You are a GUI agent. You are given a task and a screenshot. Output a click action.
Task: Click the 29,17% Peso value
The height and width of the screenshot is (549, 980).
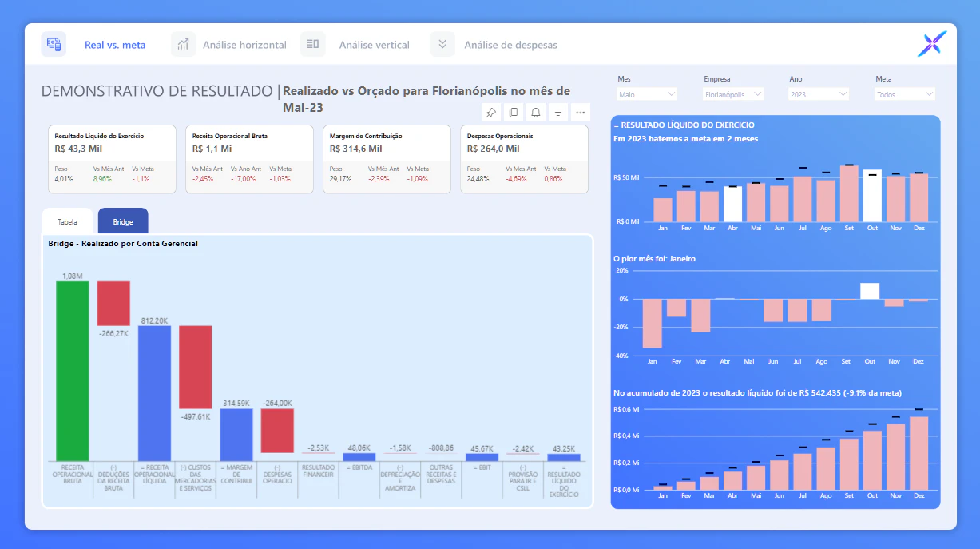tap(340, 179)
